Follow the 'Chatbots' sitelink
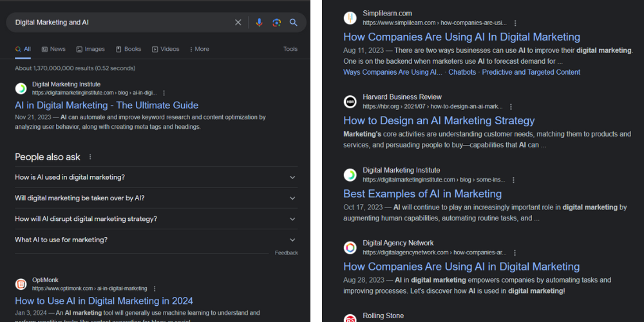The width and height of the screenshot is (644, 322). pyautogui.click(x=462, y=72)
